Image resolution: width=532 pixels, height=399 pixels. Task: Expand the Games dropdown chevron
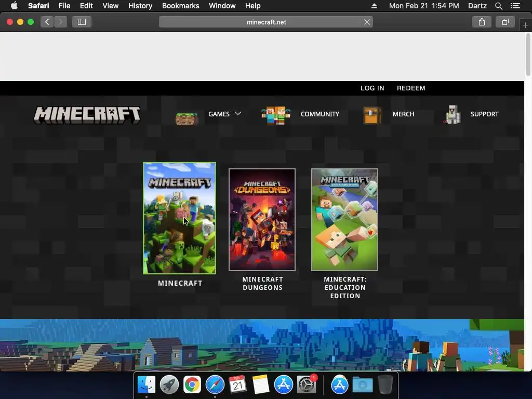click(x=238, y=114)
